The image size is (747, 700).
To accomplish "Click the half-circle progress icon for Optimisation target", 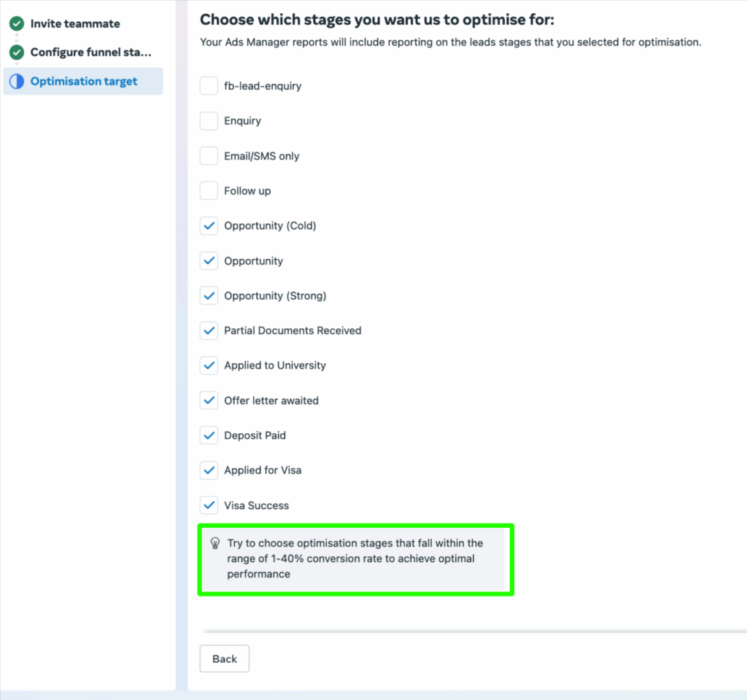I will pyautogui.click(x=16, y=82).
